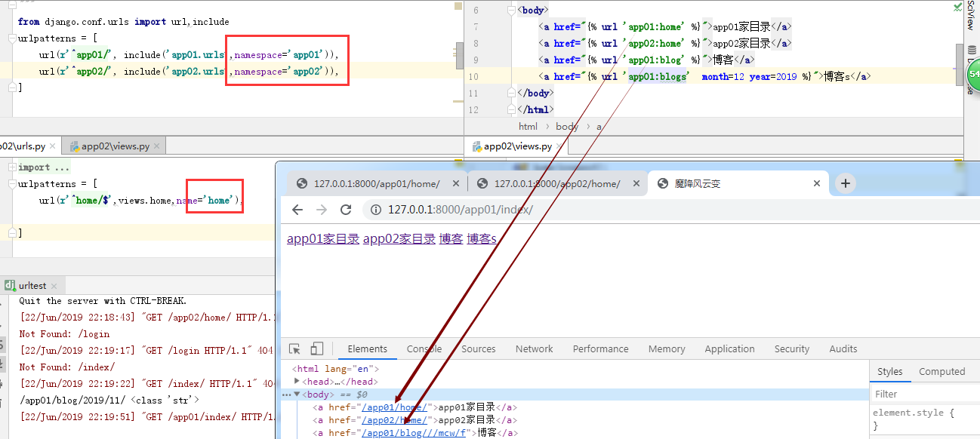The image size is (980, 439).
Task: Follow the app02家目录 page link
Action: (399, 239)
